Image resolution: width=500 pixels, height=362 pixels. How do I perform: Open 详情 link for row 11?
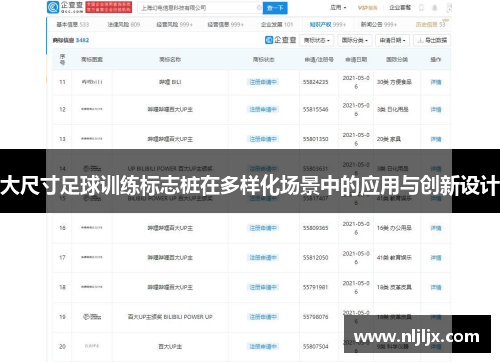(436, 82)
